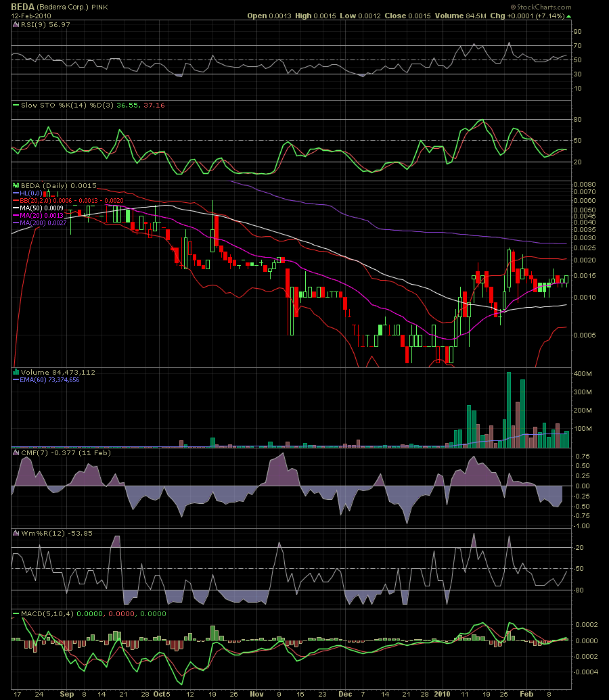Click the 'Feb' date axis label
This screenshot has width=609, height=700.
tap(526, 694)
